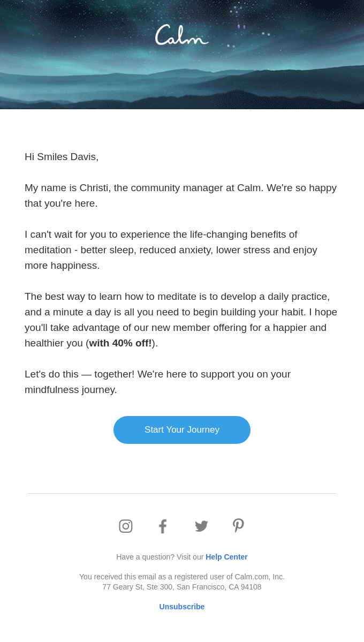Image resolution: width=364 pixels, height=642 pixels.
Task: Click the 'Hi Smiles Davis' greeting text
Action: (61, 156)
